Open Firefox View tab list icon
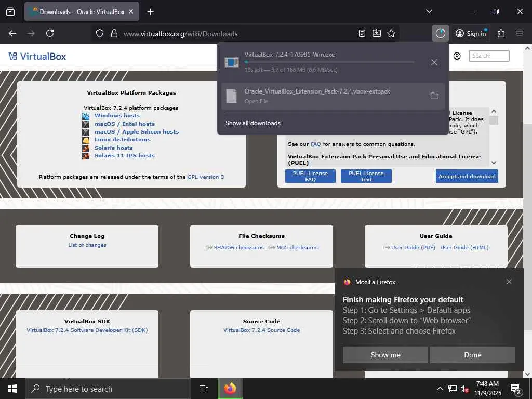 10,11
